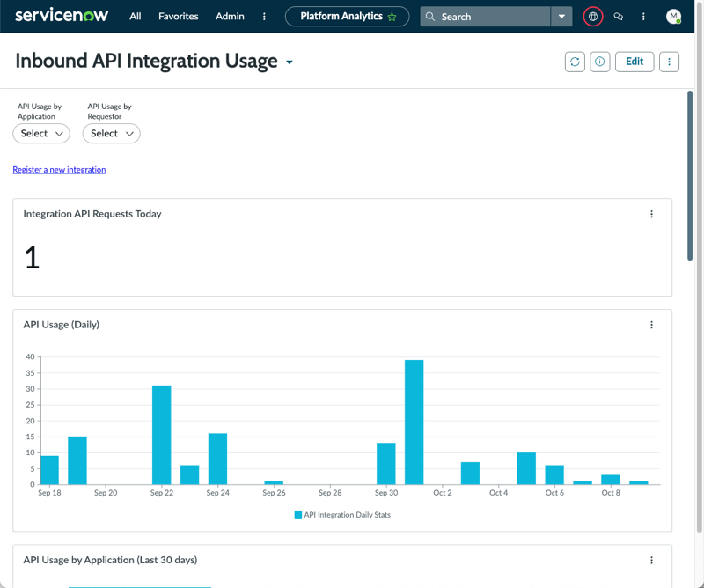
Task: Open the All menu
Action: [x=136, y=16]
